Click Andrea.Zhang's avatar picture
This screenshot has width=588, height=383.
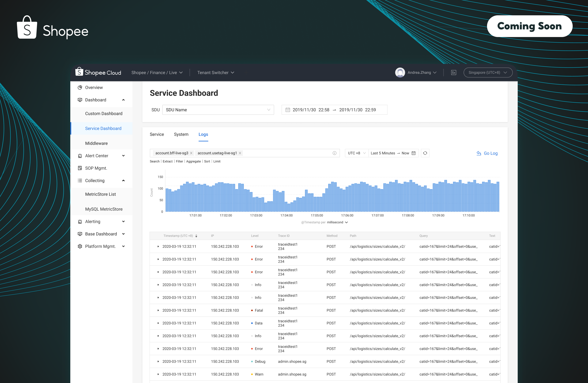400,72
